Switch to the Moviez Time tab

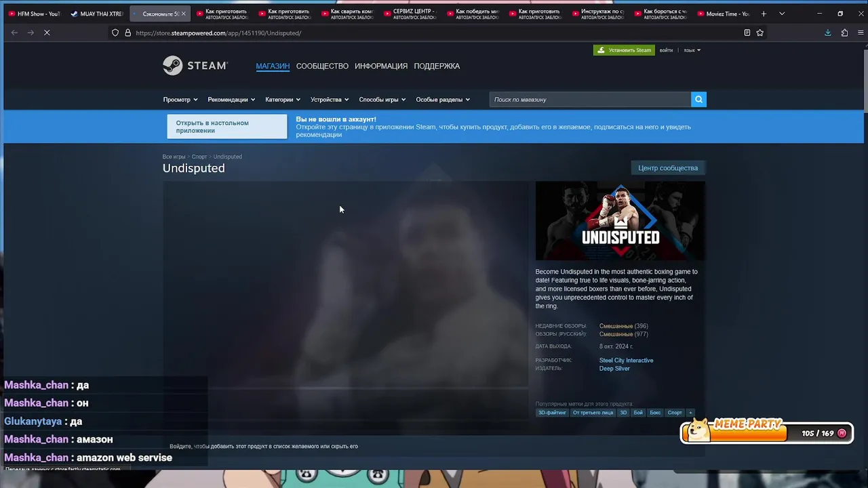pyautogui.click(x=722, y=14)
